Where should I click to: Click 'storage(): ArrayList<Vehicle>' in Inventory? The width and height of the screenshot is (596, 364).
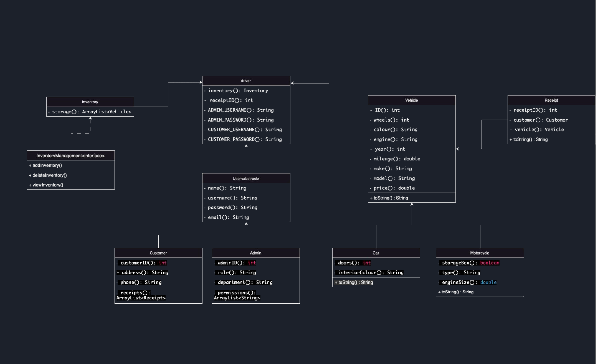(x=90, y=112)
